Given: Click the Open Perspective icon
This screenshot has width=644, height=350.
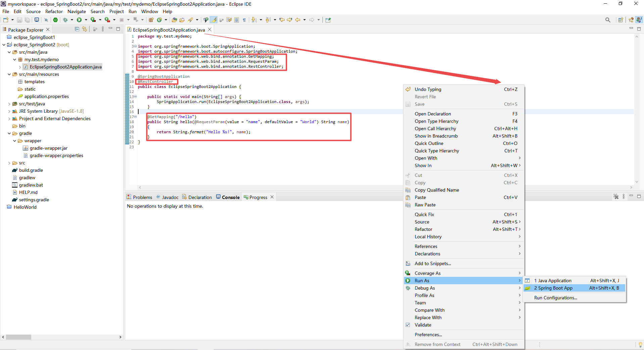Looking at the screenshot, I should 621,20.
